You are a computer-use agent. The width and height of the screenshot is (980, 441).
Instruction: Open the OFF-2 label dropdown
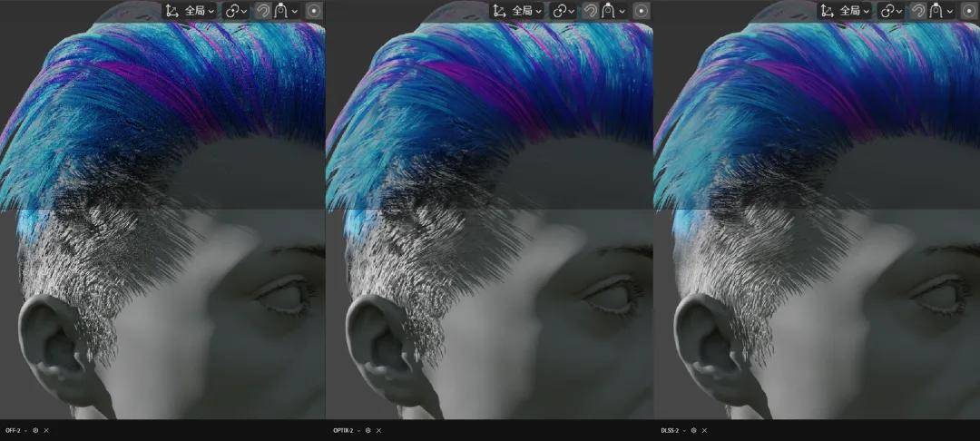coord(16,430)
